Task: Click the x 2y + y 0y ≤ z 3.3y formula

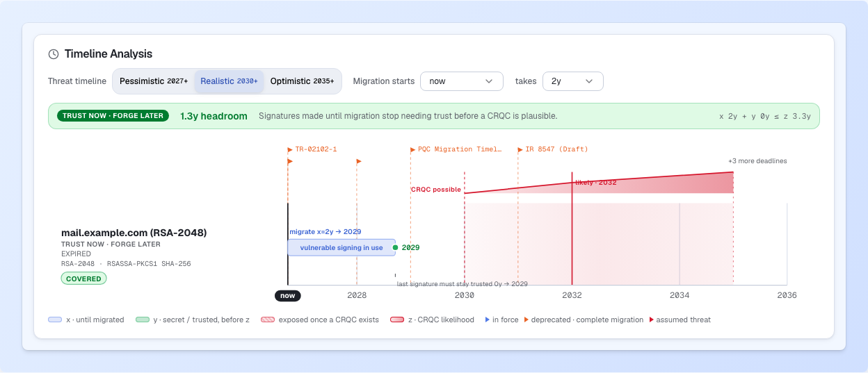Action: click(x=765, y=116)
